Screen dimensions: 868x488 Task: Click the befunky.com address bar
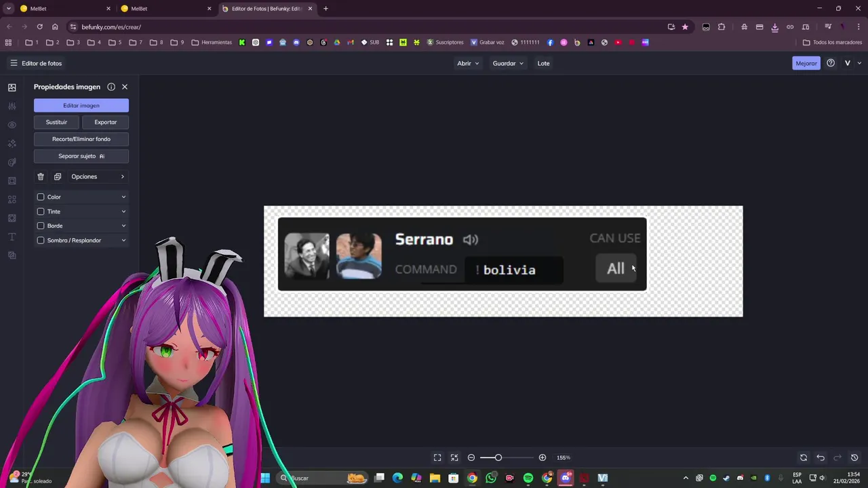pos(366,27)
